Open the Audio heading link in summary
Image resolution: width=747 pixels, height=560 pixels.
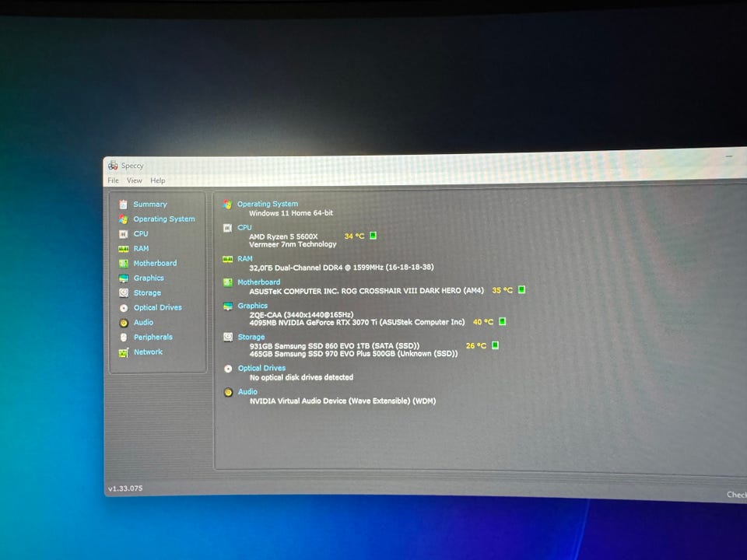pos(247,391)
